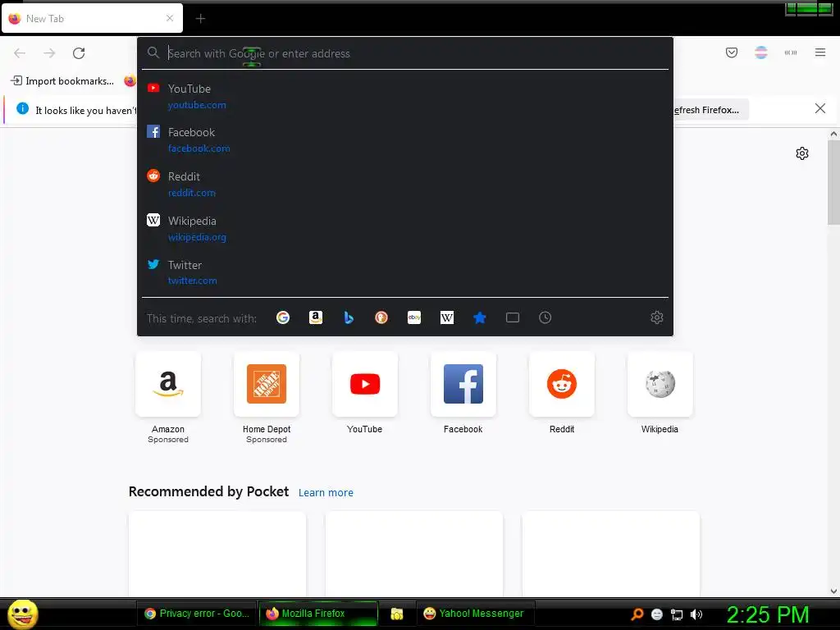Select the YouTube suggestion in dropdown
840x630 pixels.
[405, 97]
